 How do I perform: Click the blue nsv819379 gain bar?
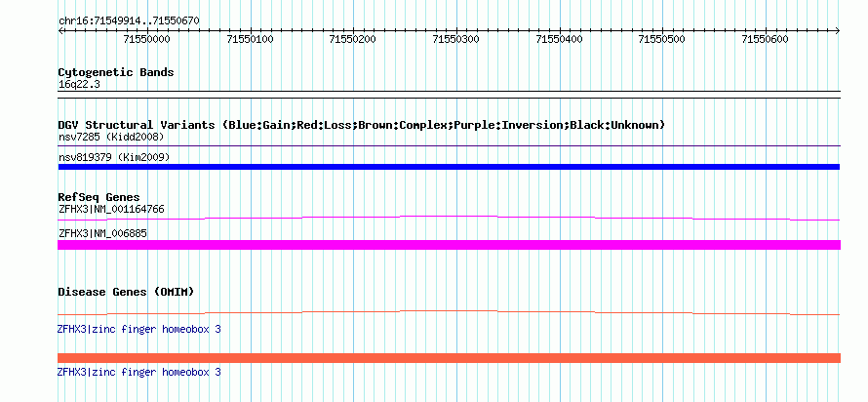(449, 167)
